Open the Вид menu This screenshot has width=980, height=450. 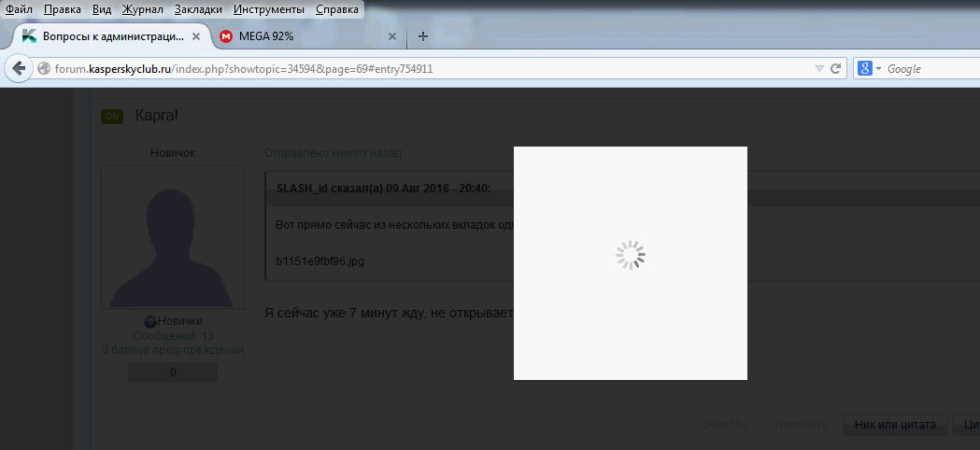(x=102, y=9)
